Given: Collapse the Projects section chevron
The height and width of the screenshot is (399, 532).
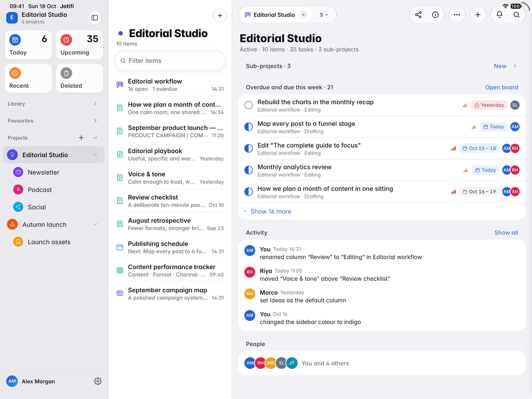Looking at the screenshot, I should coord(95,138).
